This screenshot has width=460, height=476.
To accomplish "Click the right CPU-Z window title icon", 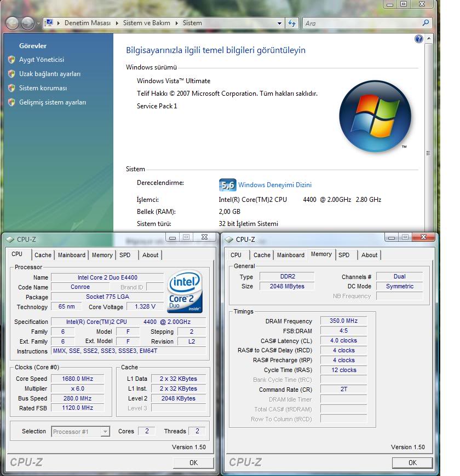I will (x=229, y=240).
